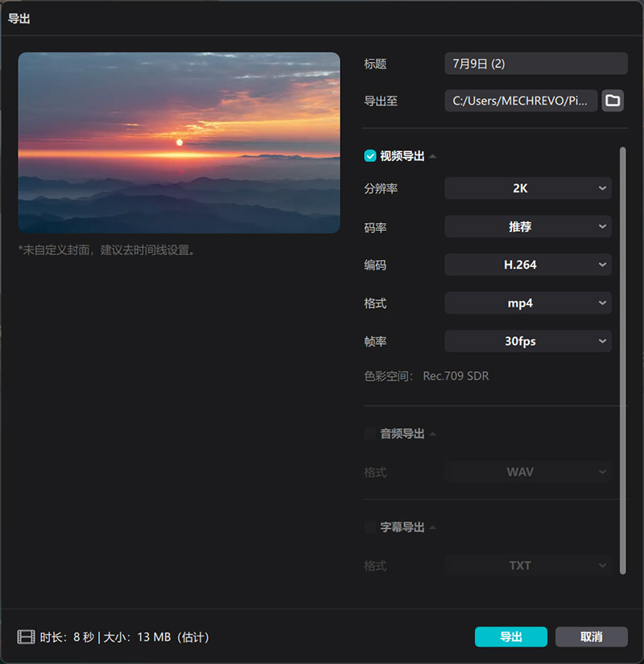Click the video preview thumbnail
Image resolution: width=644 pixels, height=664 pixels.
point(179,141)
